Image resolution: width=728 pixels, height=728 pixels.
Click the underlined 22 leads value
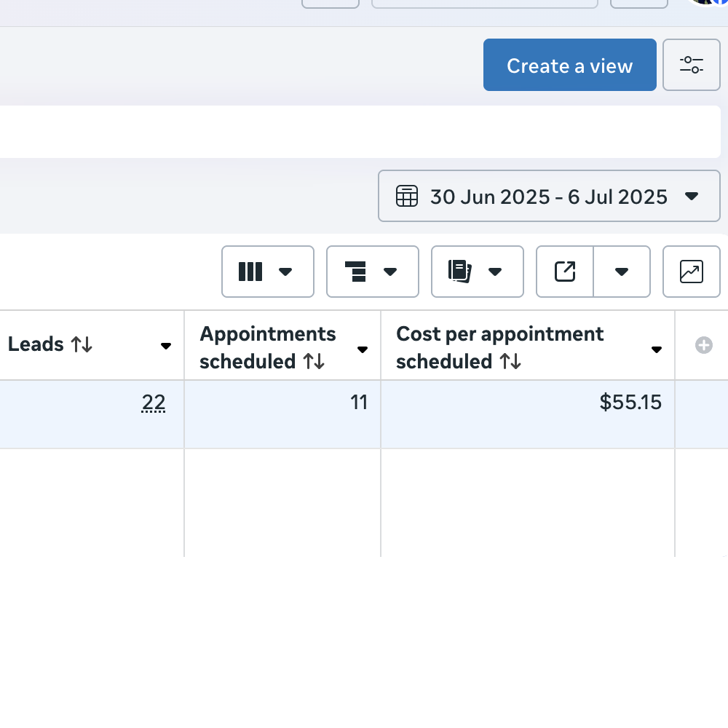pyautogui.click(x=153, y=402)
